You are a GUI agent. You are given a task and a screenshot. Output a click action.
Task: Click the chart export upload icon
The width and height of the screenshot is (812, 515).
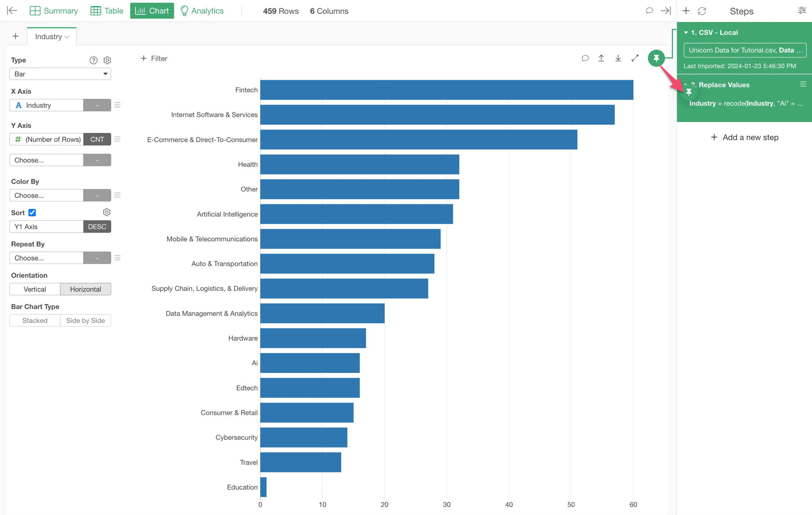(601, 58)
